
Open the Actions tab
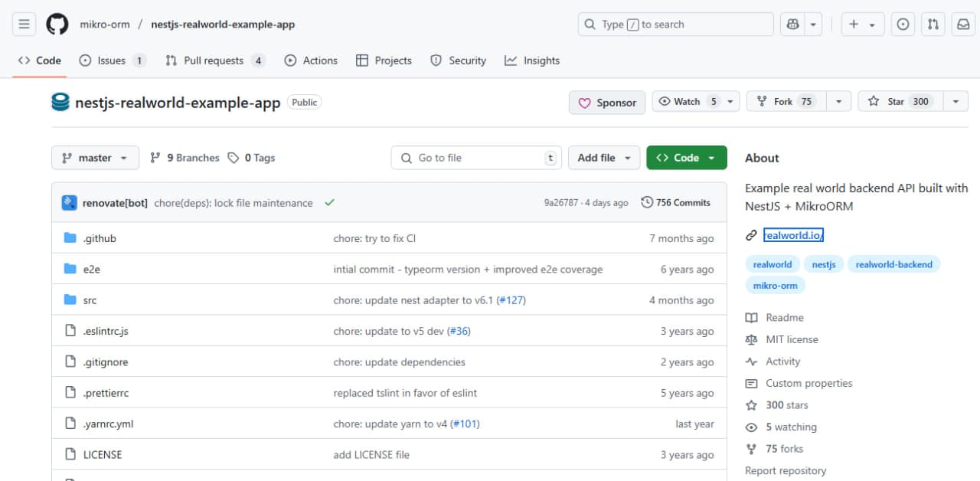pyautogui.click(x=311, y=61)
